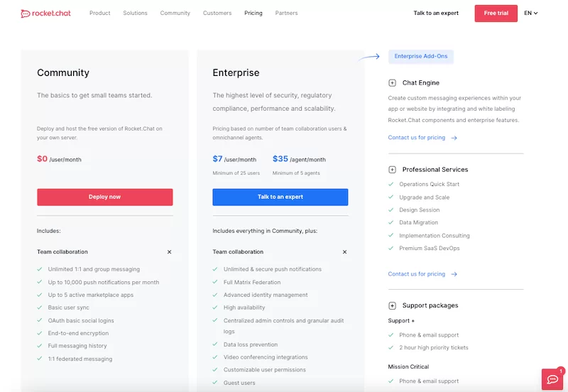Click checkmark beside Up to 5 active marketplace apps
The height and width of the screenshot is (392, 568).
click(40, 295)
